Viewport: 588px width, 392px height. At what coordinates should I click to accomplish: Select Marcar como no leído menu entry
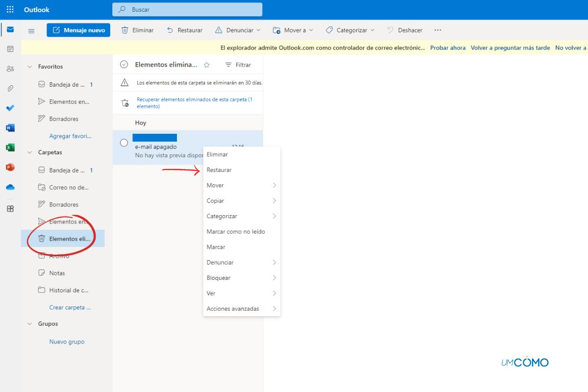(x=236, y=232)
